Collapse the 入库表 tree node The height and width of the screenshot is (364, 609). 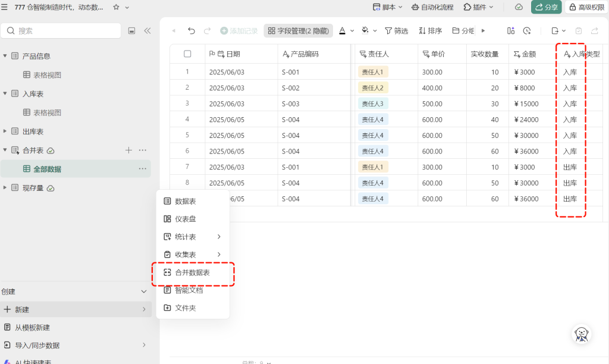click(5, 93)
